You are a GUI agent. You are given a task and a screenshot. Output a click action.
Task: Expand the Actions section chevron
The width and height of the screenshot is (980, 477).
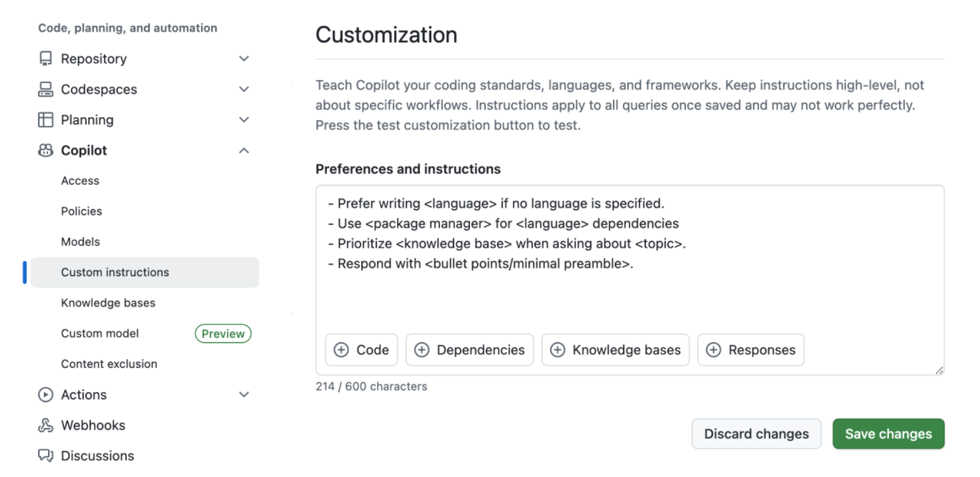click(x=244, y=394)
